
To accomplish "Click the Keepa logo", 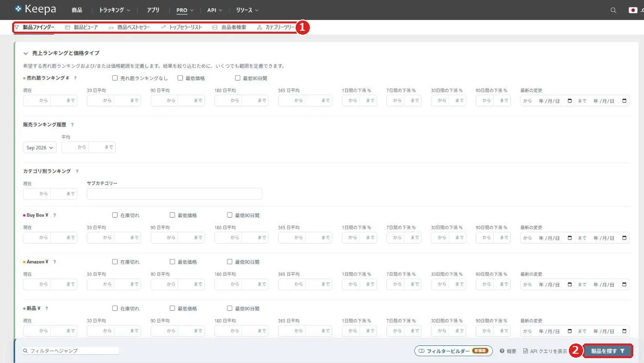I will pos(35,9).
